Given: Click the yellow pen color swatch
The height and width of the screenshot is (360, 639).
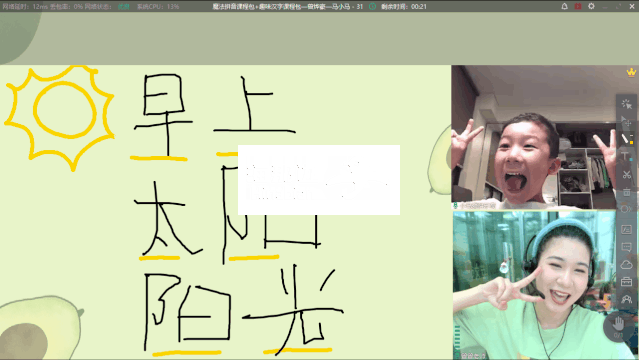Looking at the screenshot, I should [632, 142].
